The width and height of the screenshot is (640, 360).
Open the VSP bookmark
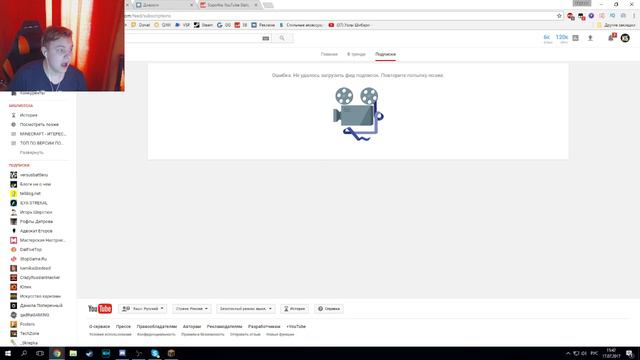pyautogui.click(x=182, y=25)
